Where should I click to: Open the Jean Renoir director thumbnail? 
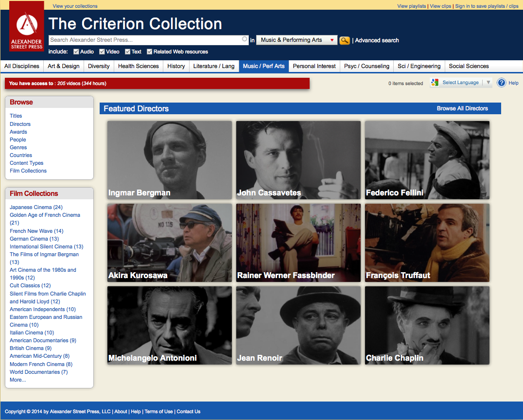(298, 325)
